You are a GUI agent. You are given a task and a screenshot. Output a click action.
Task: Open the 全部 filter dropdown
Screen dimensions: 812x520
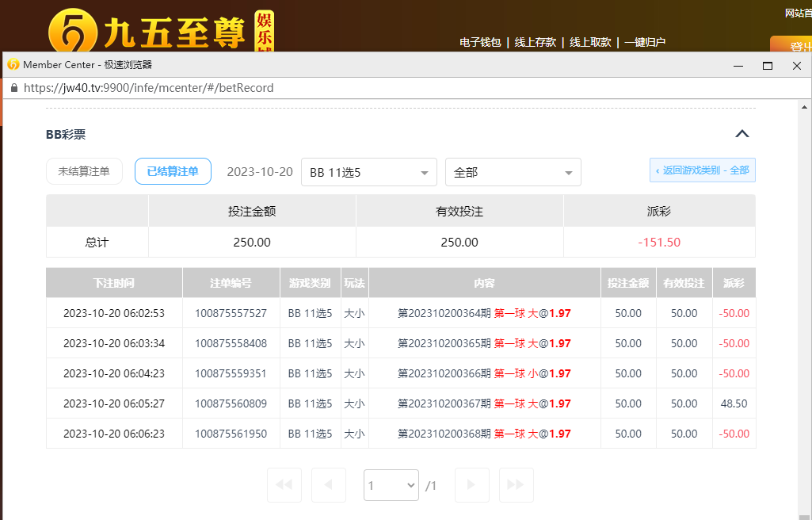513,172
